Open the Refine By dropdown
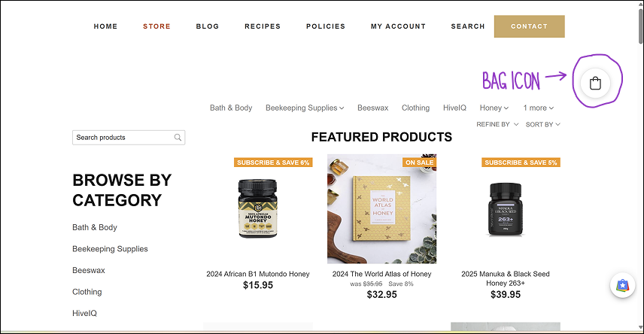The height and width of the screenshot is (334, 644). click(x=497, y=124)
